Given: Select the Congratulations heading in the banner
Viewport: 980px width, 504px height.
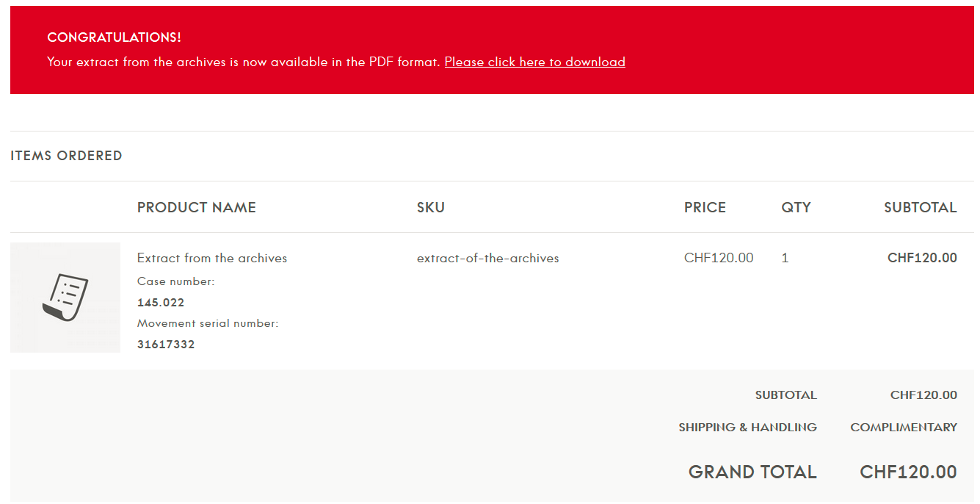Looking at the screenshot, I should click(x=114, y=37).
